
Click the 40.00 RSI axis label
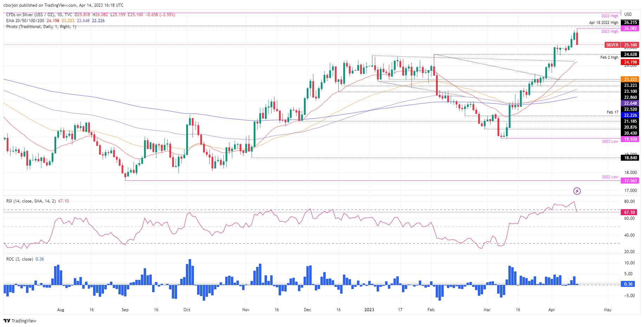(x=629, y=235)
